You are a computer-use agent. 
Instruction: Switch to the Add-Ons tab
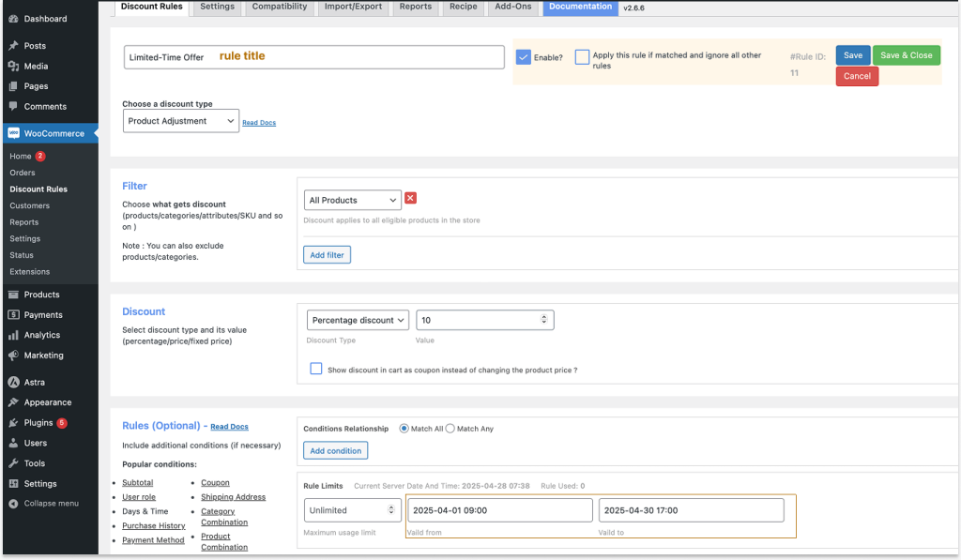pyautogui.click(x=513, y=7)
